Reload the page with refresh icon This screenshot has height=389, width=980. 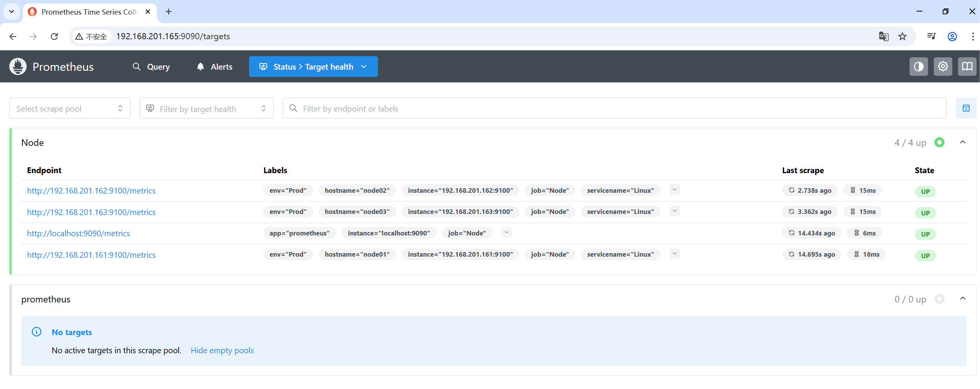(x=54, y=37)
